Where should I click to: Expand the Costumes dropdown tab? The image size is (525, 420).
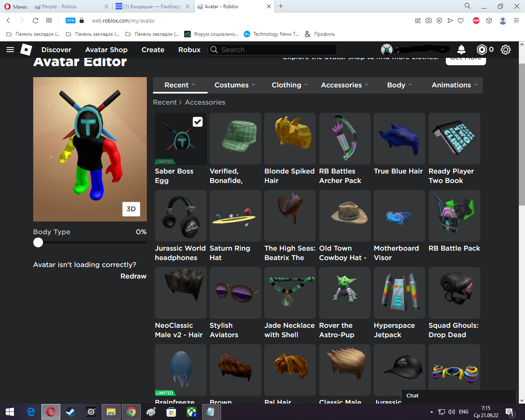pos(235,85)
